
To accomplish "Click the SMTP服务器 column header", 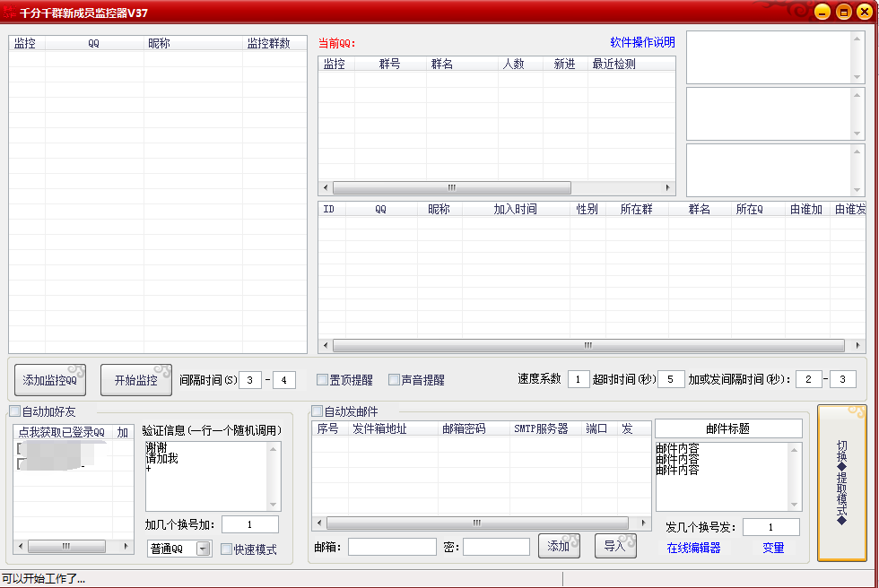I will 546,428.
